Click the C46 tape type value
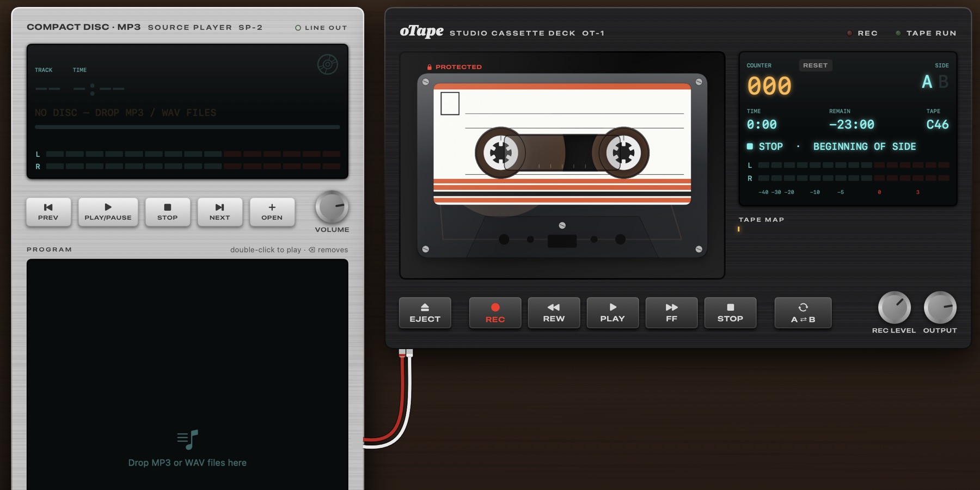The image size is (980, 490). pyautogui.click(x=938, y=125)
